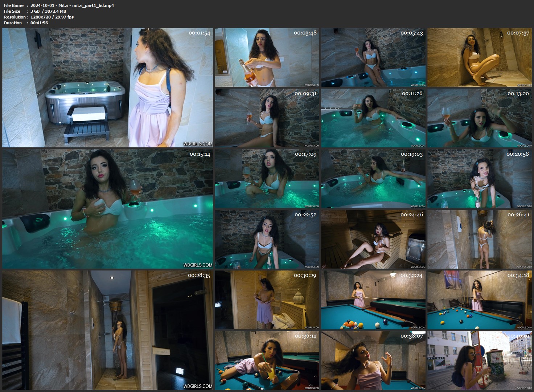The height and width of the screenshot is (392, 534).
Task: Select the 00:38:07 thumbnail
Action: [373, 360]
